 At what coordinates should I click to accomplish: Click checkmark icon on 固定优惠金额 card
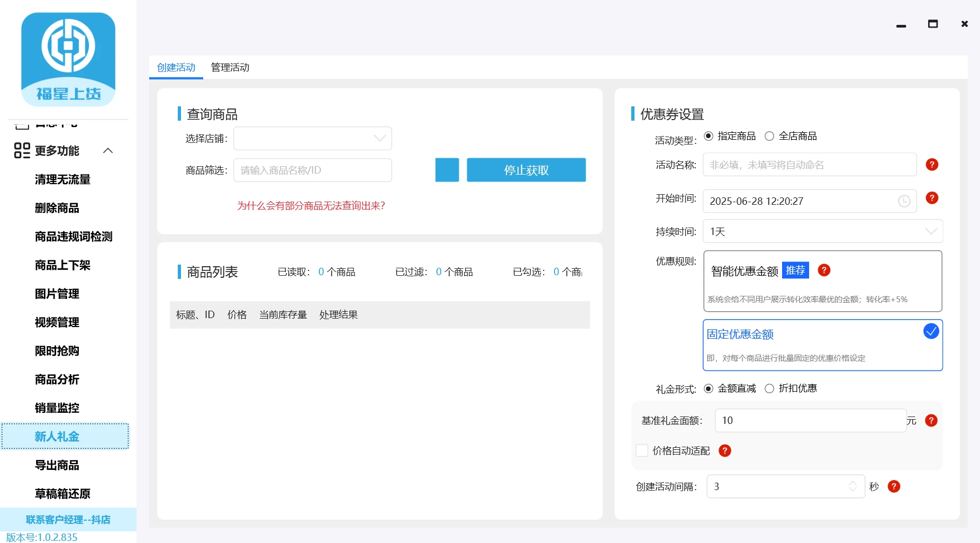pos(931,331)
